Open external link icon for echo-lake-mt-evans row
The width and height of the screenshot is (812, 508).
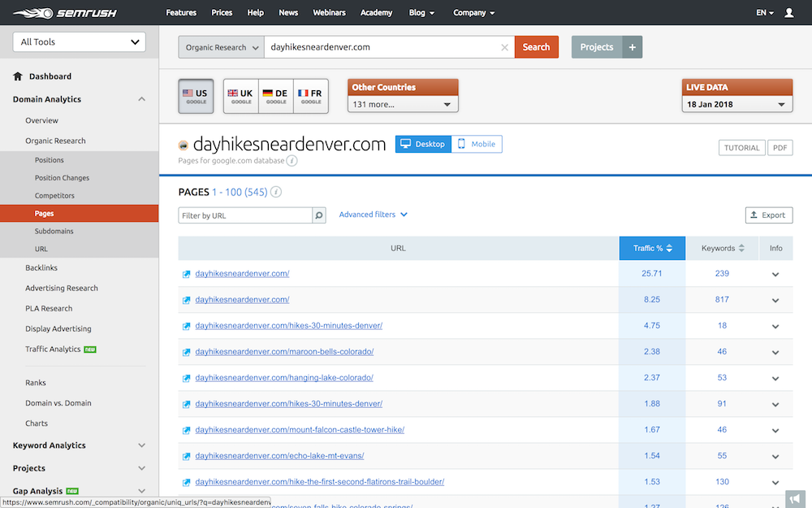(187, 457)
